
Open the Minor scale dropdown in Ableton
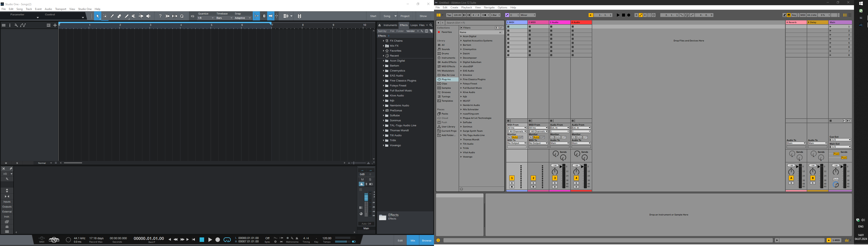528,15
